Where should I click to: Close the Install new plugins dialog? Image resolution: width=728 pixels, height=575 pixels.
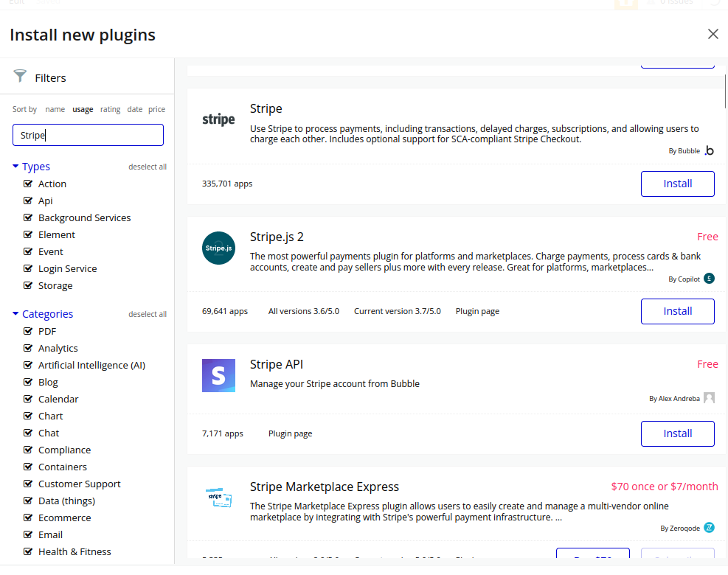point(713,34)
